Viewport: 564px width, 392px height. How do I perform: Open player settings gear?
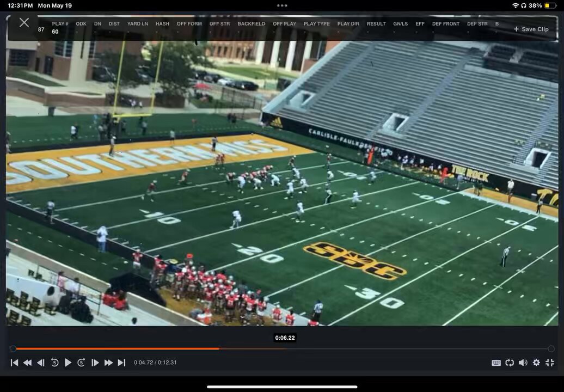tap(536, 363)
